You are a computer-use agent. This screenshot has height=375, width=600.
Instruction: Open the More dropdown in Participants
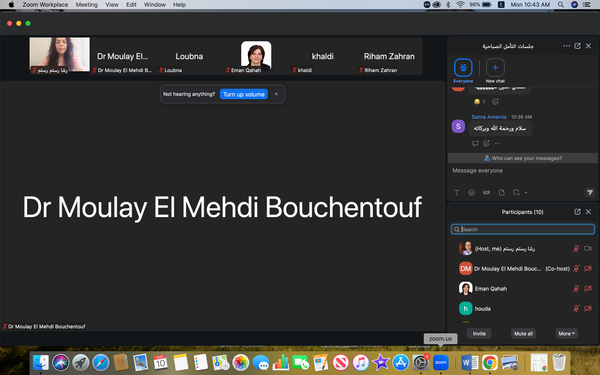point(567,334)
